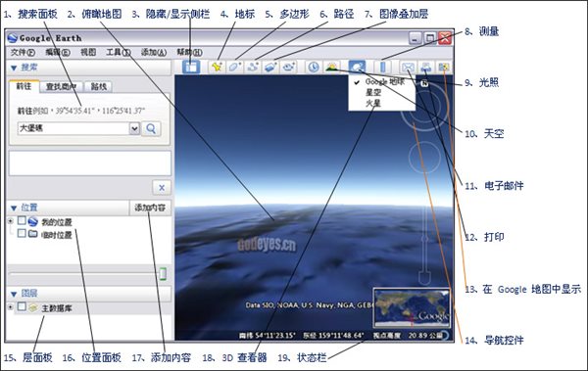Viewport: 588px width, 371px height.
Task: Check the 主数据库 layer checkbox
Action: click(x=23, y=307)
